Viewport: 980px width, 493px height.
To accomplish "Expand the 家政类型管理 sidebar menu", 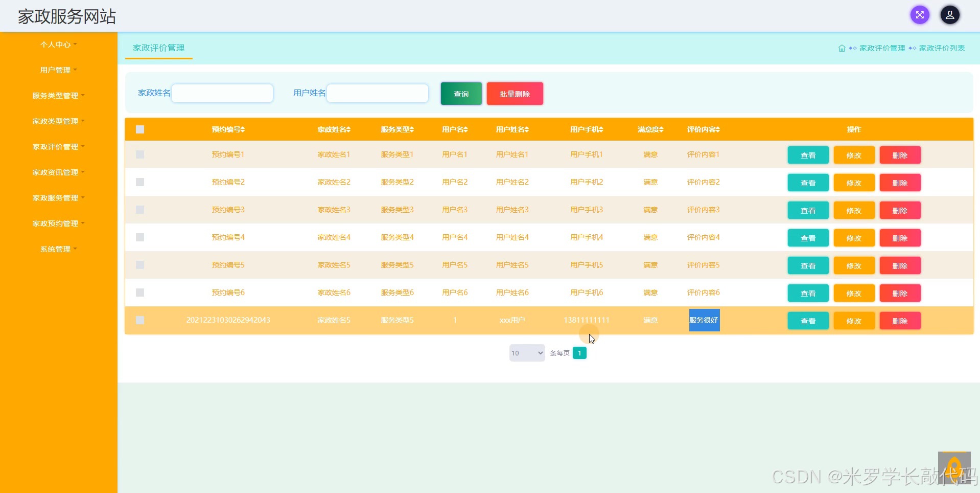I will 58,121.
